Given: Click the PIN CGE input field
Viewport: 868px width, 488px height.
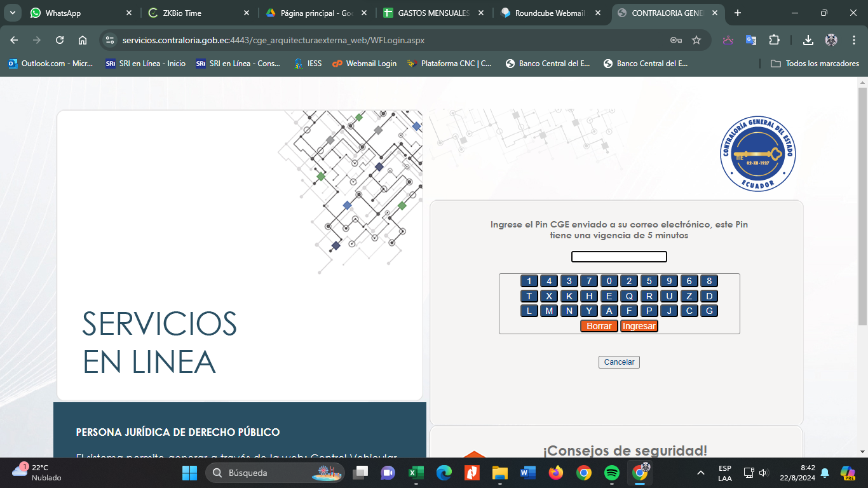Looking at the screenshot, I should (x=619, y=257).
